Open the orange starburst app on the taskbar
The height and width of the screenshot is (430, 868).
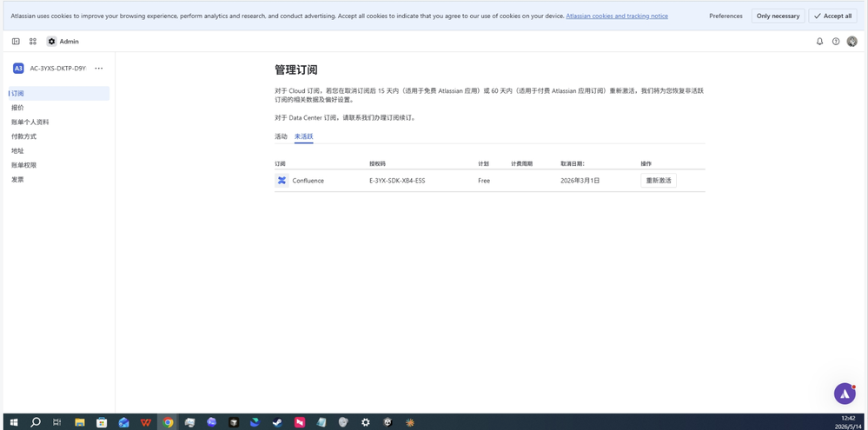[409, 422]
